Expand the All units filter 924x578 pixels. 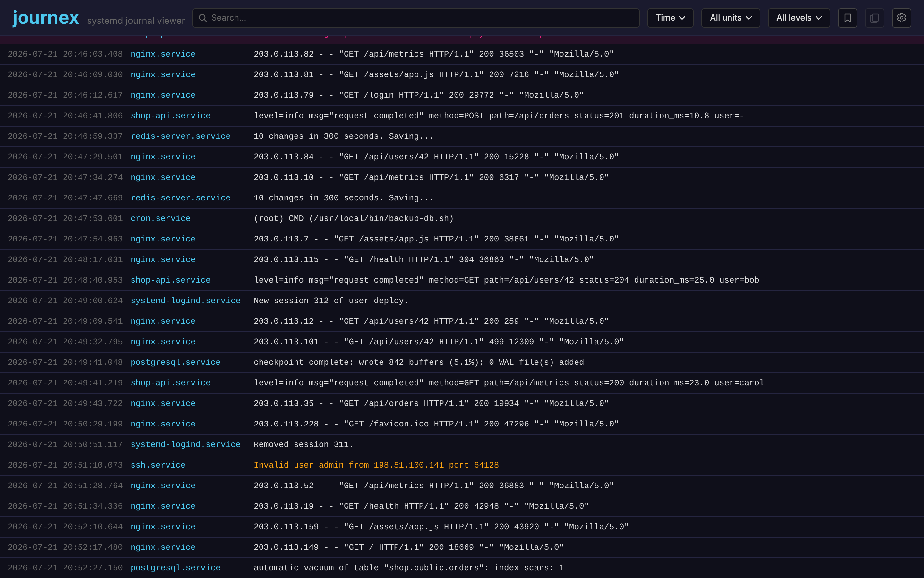pyautogui.click(x=731, y=18)
